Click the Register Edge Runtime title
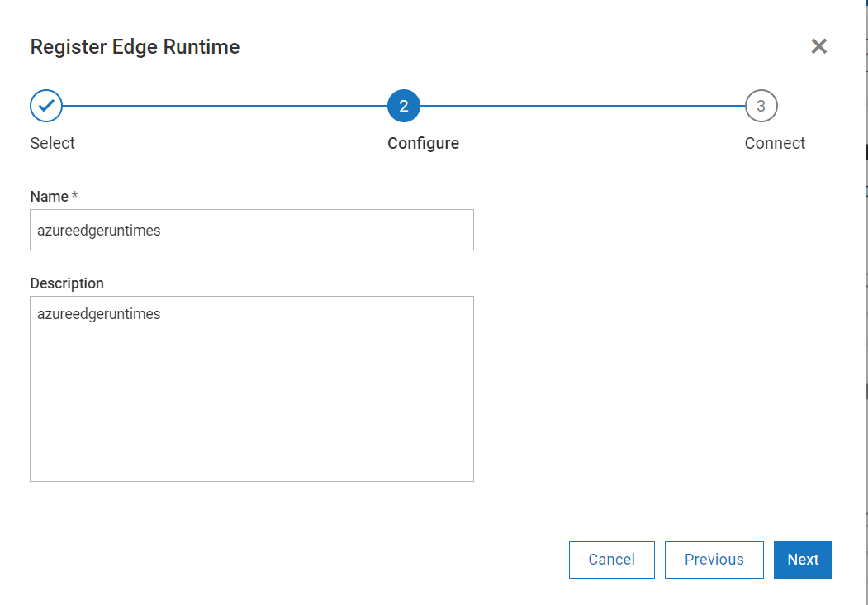 point(135,47)
